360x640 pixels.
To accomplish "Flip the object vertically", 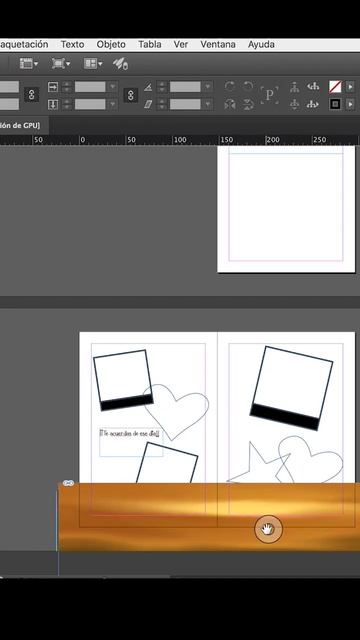I will [248, 104].
